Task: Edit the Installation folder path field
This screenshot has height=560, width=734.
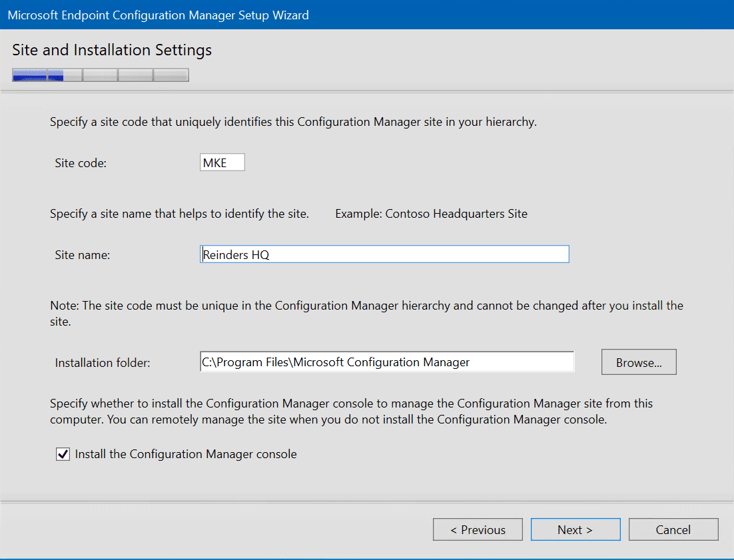Action: [x=386, y=362]
